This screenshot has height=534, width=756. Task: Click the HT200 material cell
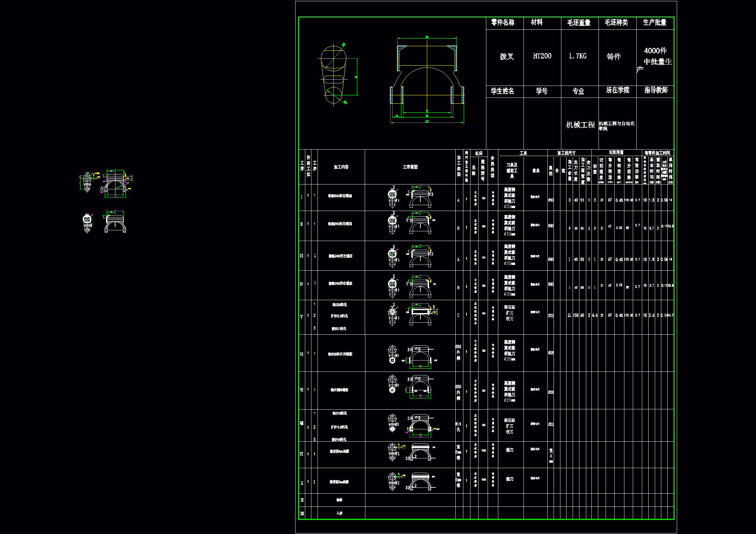click(x=542, y=56)
